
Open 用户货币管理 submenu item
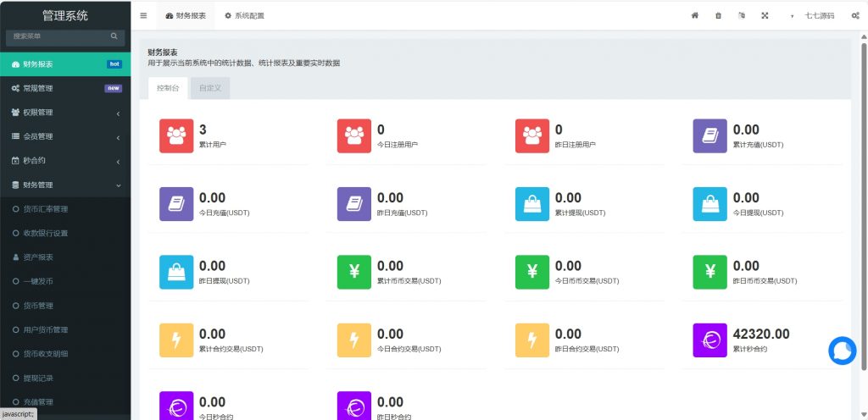(x=65, y=330)
